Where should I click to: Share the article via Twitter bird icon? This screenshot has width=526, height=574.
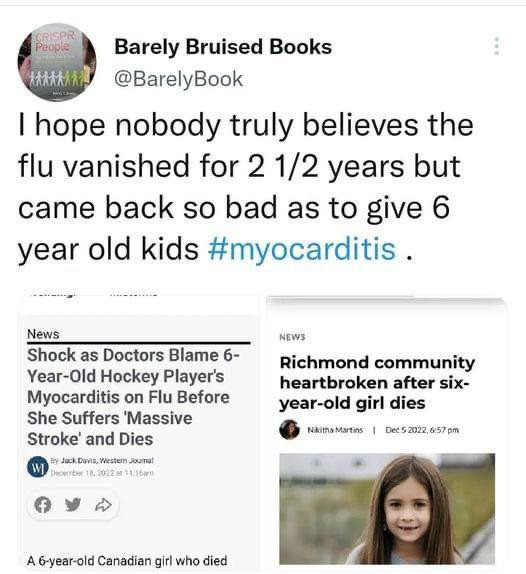pyautogui.click(x=73, y=505)
